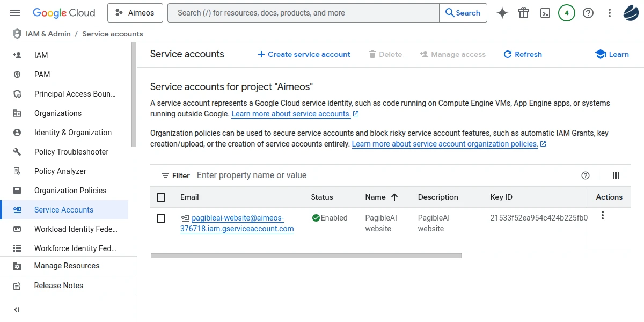
Task: Open the help question mark icon in header
Action: pyautogui.click(x=588, y=13)
